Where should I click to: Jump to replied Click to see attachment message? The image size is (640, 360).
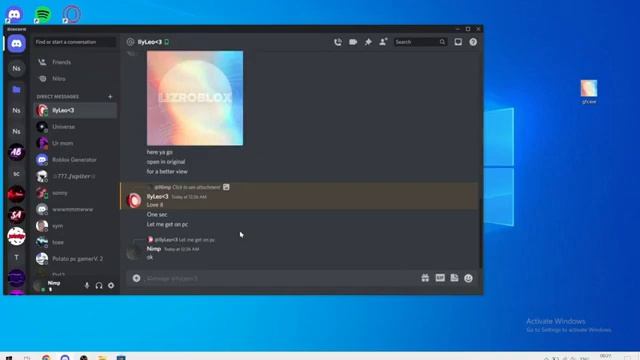(x=188, y=187)
